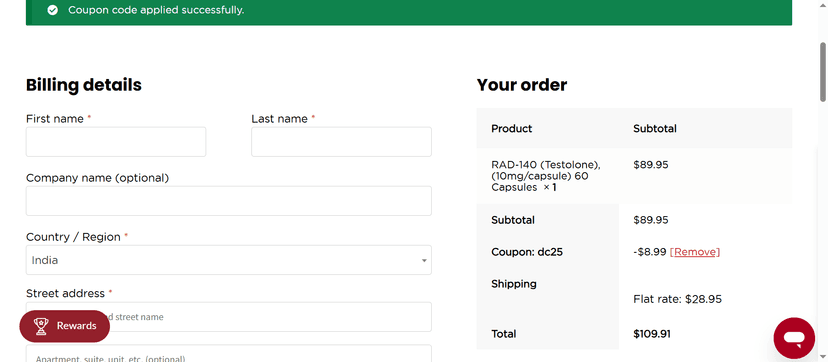The height and width of the screenshot is (362, 828).
Task: Select the India country combo box
Action: pos(229,260)
